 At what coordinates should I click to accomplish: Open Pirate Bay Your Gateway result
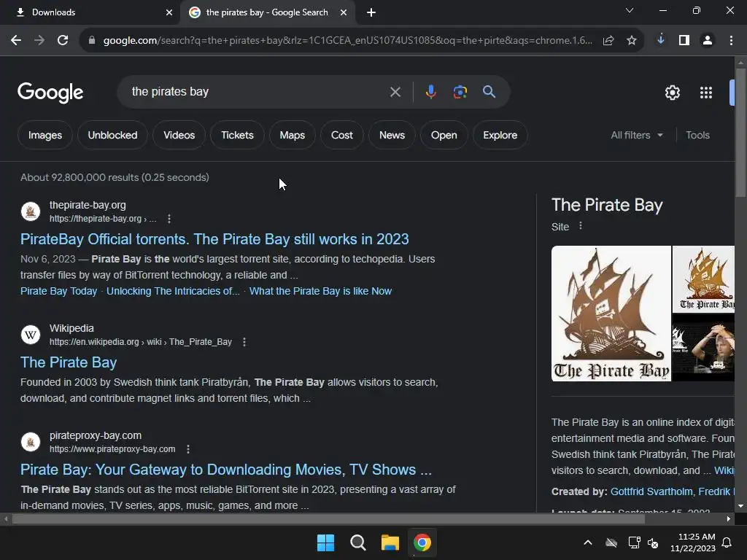(x=226, y=470)
